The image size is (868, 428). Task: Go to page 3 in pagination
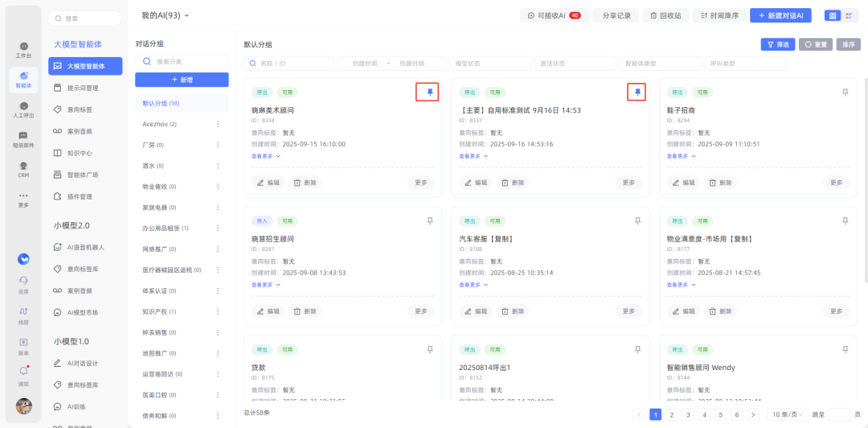[x=688, y=414]
